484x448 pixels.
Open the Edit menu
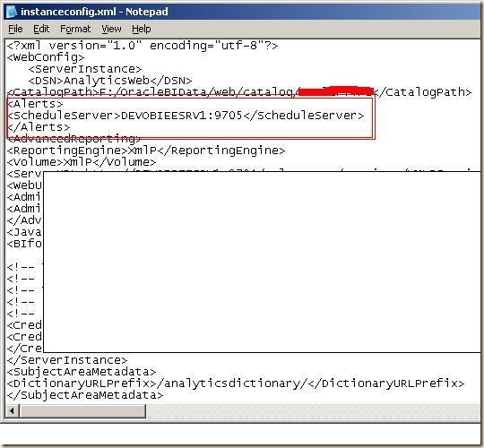tap(41, 29)
